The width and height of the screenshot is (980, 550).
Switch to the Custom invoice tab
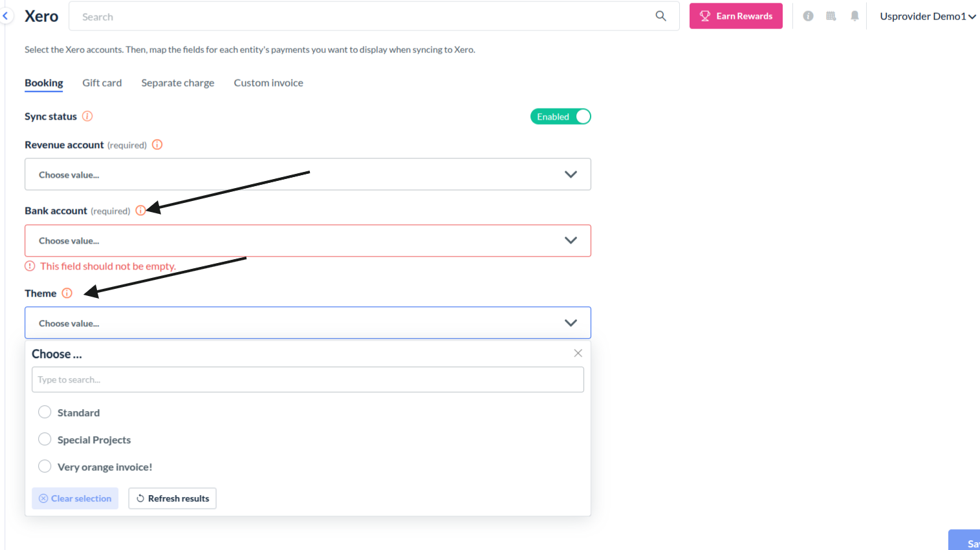(x=268, y=83)
